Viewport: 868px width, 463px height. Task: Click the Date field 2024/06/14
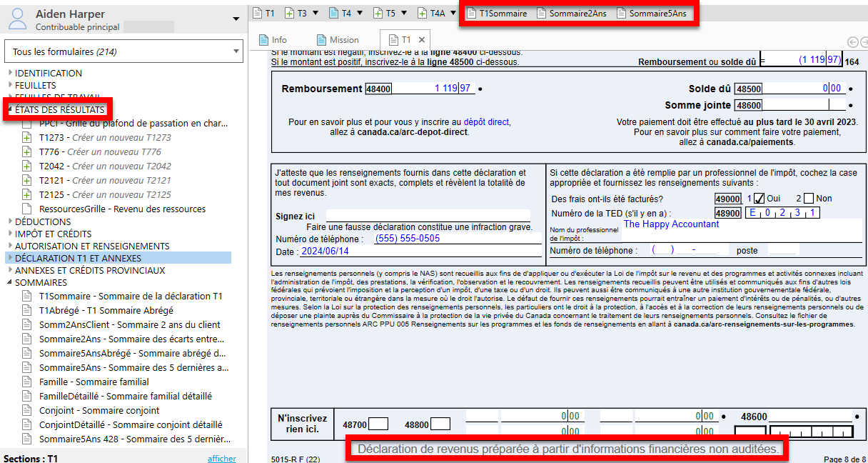coord(420,252)
